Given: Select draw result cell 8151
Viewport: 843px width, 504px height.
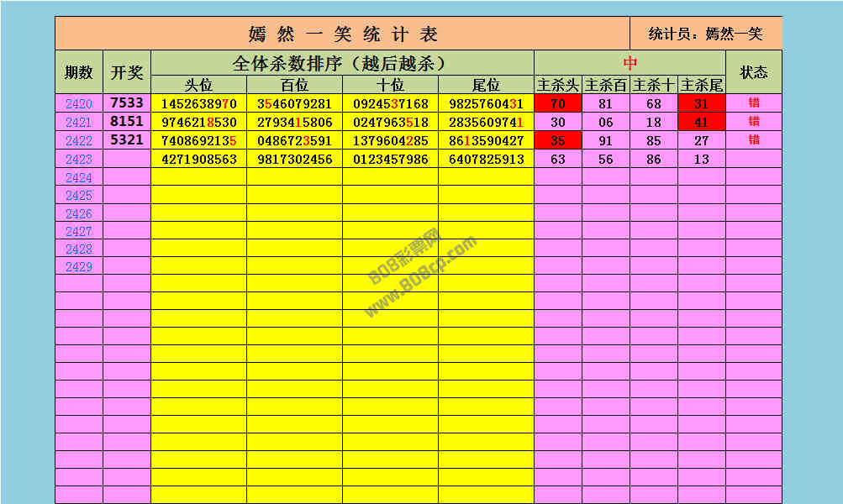Looking at the screenshot, I should pyautogui.click(x=127, y=122).
